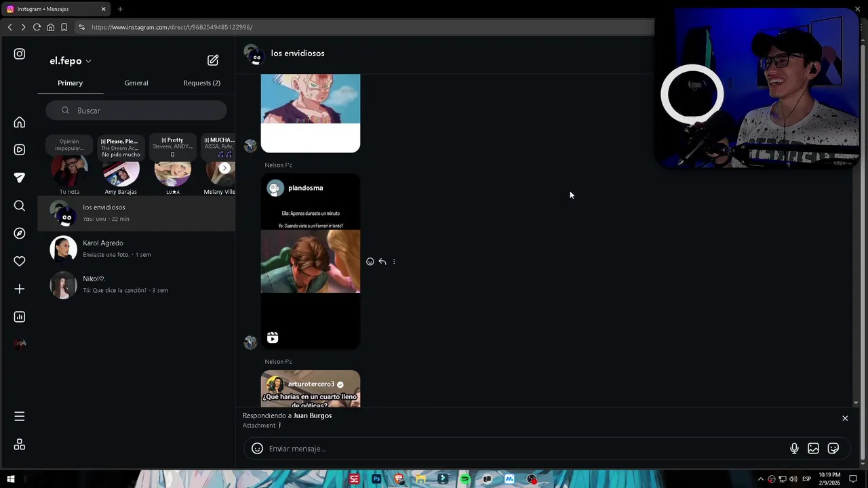The image size is (868, 488).
Task: Open emoji picker in message box
Action: pyautogui.click(x=257, y=448)
